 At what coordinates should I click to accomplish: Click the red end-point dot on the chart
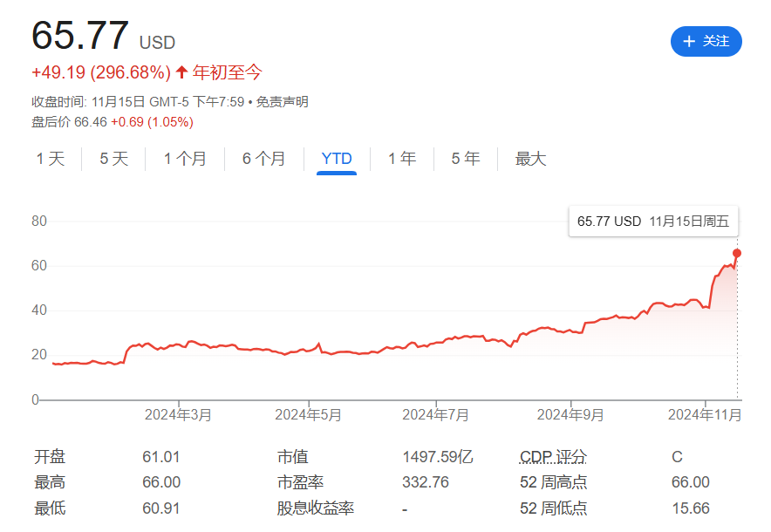[x=737, y=254]
